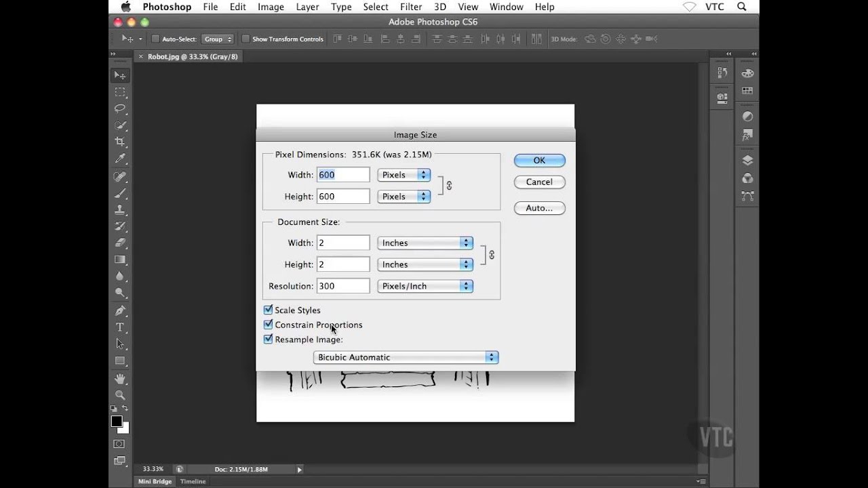
Task: Choose the Gradient tool
Action: point(120,260)
